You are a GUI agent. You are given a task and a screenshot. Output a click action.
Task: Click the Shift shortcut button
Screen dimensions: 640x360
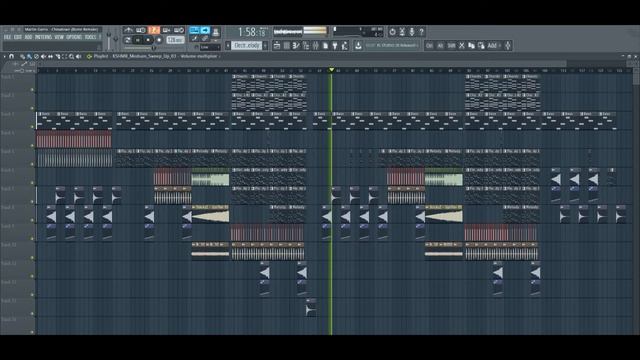[451, 46]
